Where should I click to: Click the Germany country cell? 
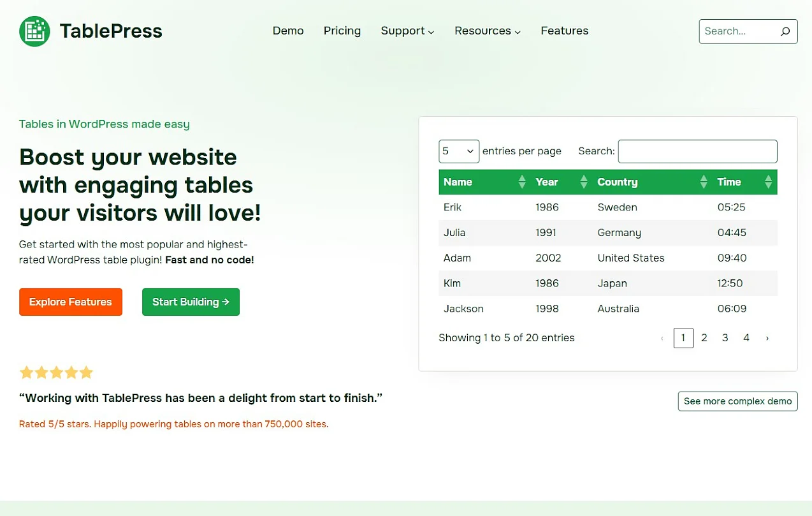[x=653, y=233]
